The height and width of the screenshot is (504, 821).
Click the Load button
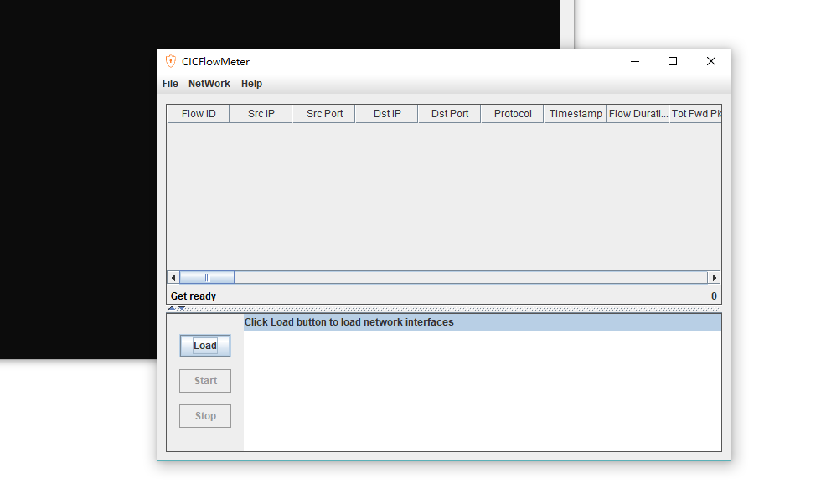click(204, 345)
